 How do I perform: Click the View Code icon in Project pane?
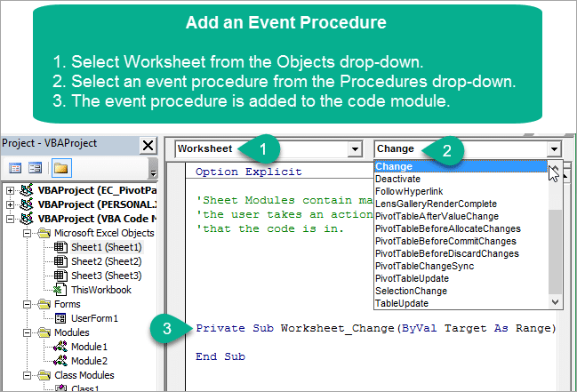pos(15,166)
